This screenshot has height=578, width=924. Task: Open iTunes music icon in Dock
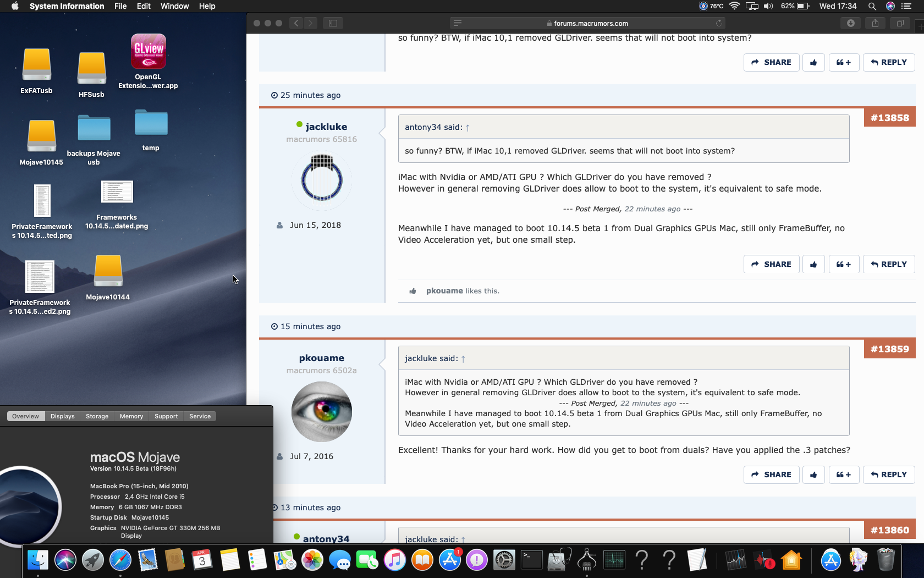click(x=395, y=560)
